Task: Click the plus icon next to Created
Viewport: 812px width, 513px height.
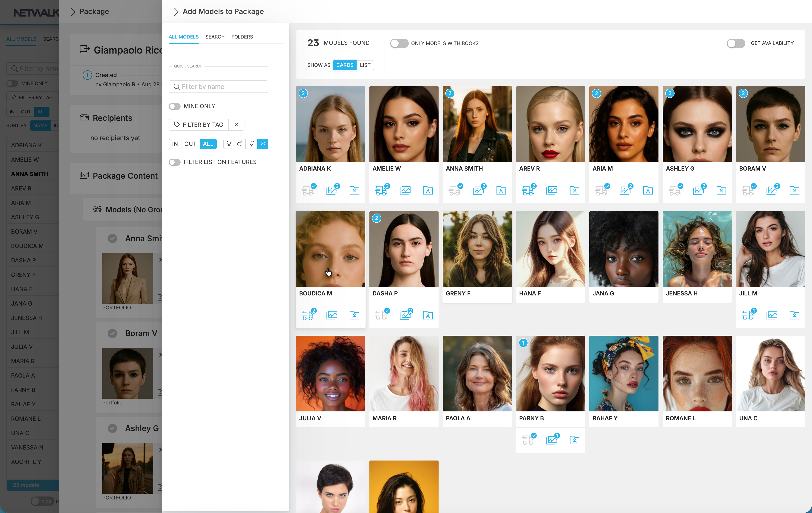Action: pos(87,75)
